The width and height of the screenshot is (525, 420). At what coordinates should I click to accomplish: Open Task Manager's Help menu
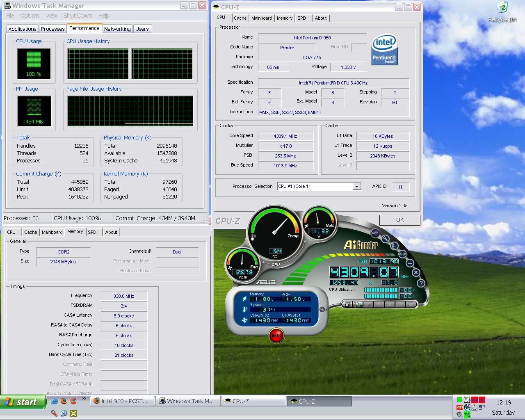(x=104, y=16)
